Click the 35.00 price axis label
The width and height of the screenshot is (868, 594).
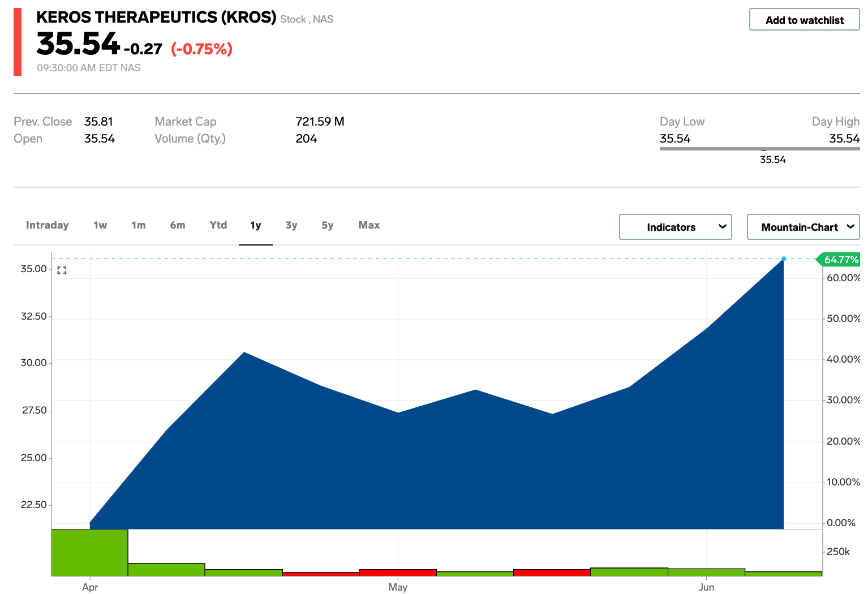(x=33, y=269)
